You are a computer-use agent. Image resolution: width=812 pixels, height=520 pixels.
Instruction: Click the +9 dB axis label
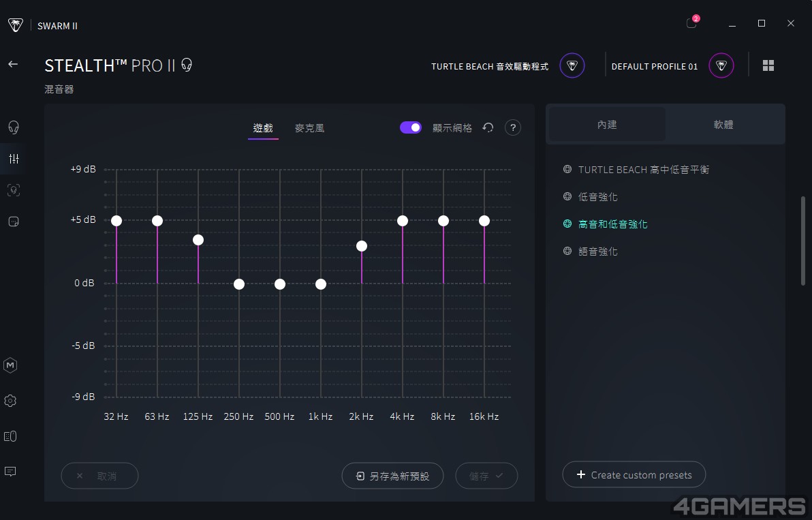click(x=83, y=169)
